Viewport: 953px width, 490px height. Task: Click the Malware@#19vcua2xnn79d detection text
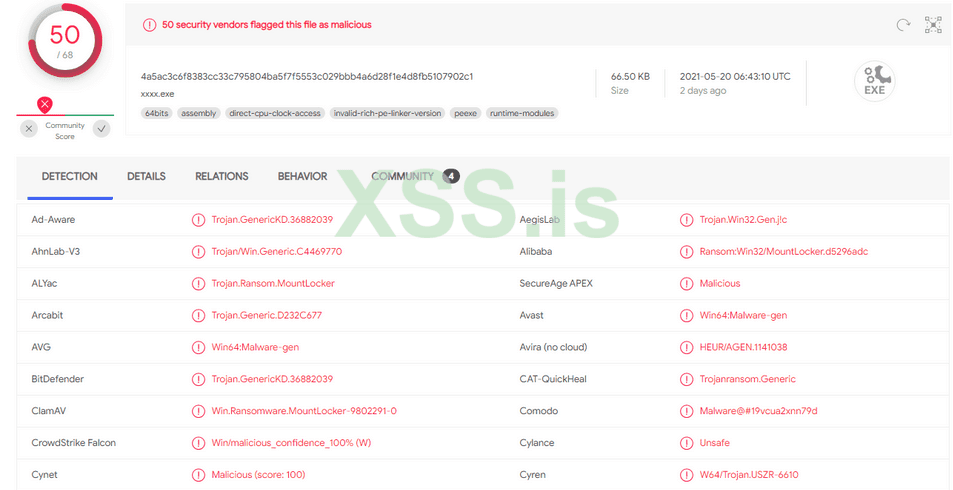[759, 411]
